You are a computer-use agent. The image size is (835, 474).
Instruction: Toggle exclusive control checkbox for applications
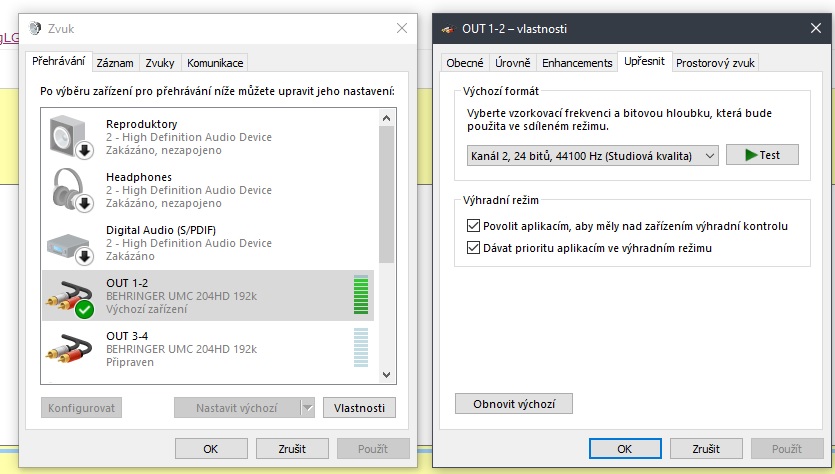[474, 226]
